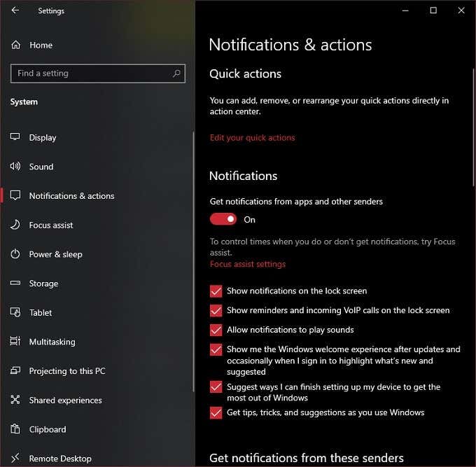476x467 pixels.
Task: Click the Find a setting search box
Action: click(x=98, y=74)
